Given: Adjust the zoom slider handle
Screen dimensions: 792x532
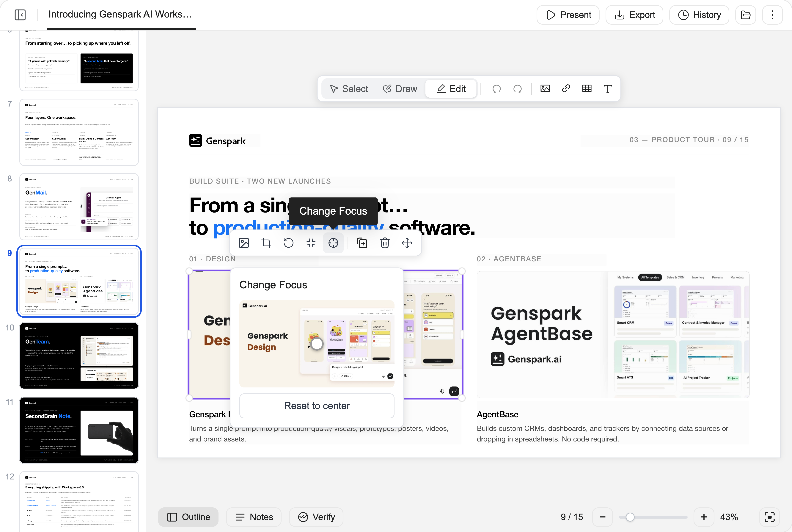Looking at the screenshot, I should (x=630, y=517).
